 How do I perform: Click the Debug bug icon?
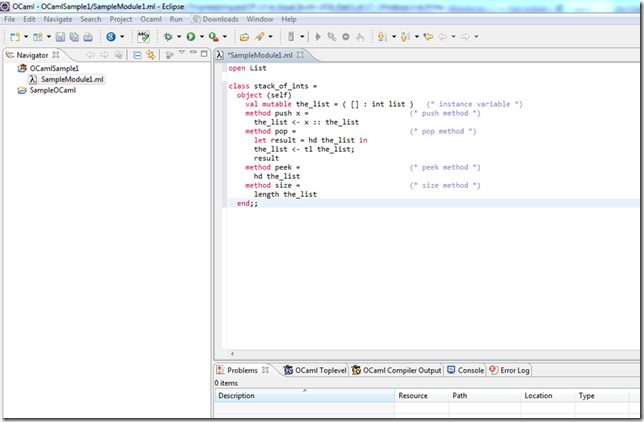(169, 37)
